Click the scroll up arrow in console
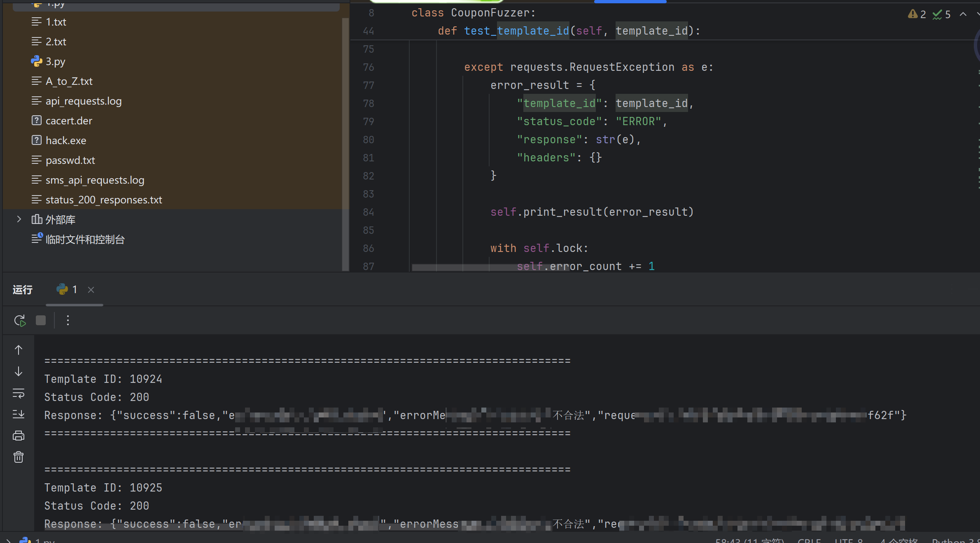 [19, 350]
